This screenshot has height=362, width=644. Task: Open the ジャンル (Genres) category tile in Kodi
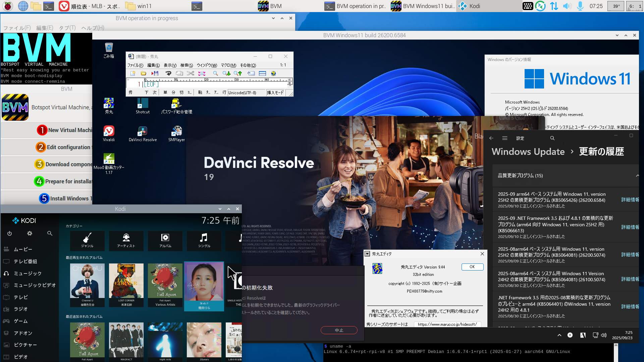pyautogui.click(x=87, y=240)
